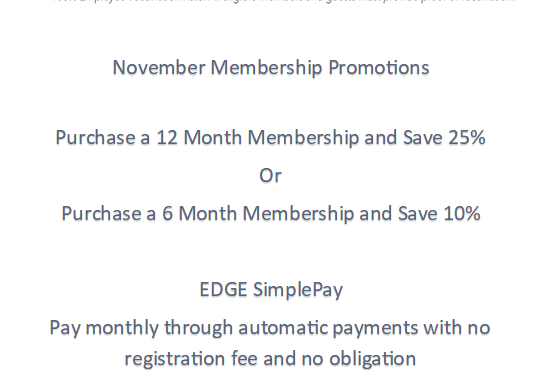Click the November Membership Promotions heading
The image size is (541, 375).
271,68
